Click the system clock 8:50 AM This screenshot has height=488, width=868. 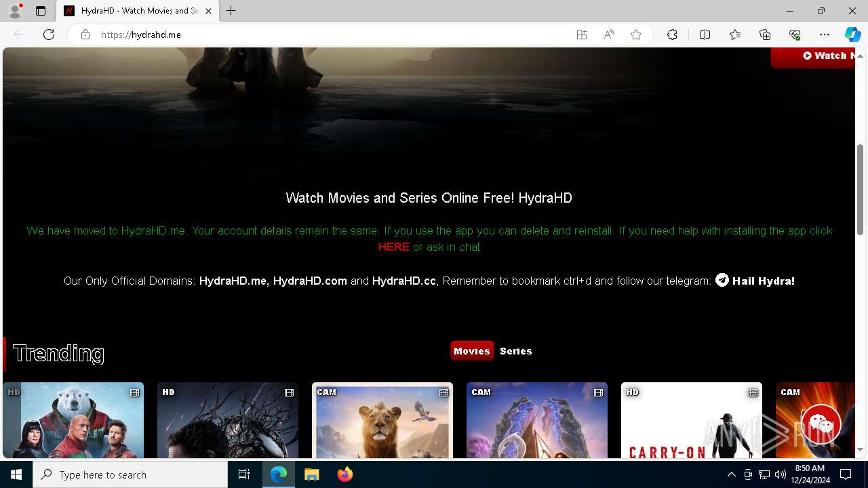(809, 468)
